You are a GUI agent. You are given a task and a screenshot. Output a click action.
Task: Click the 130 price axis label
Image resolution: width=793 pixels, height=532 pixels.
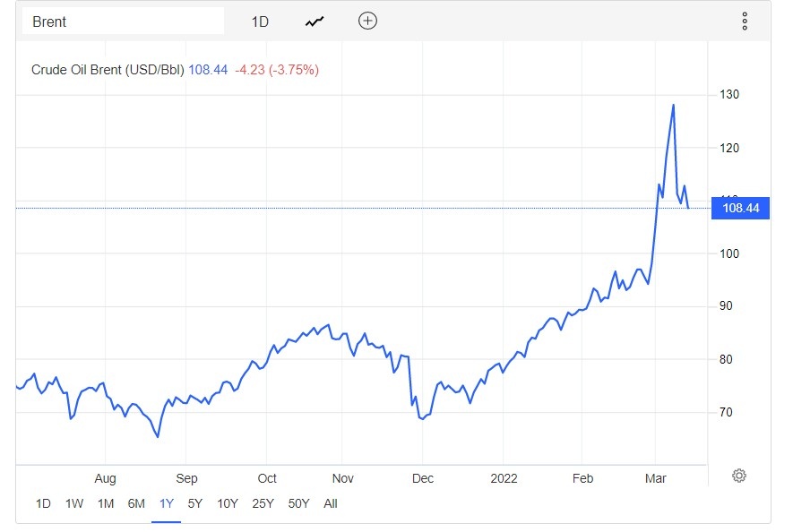tap(728, 94)
